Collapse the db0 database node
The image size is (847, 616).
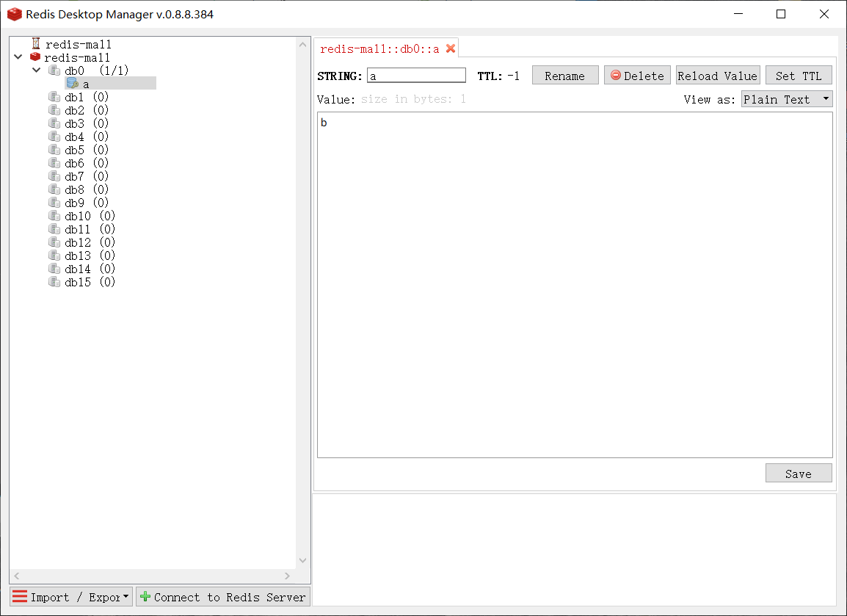point(37,70)
